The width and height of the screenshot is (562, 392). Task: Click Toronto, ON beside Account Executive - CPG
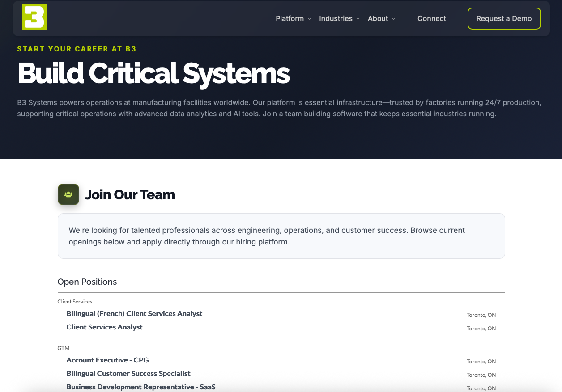pos(481,362)
